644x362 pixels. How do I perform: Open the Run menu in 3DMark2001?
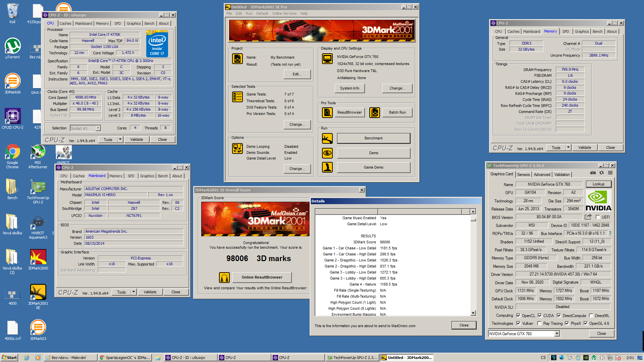click(249, 14)
